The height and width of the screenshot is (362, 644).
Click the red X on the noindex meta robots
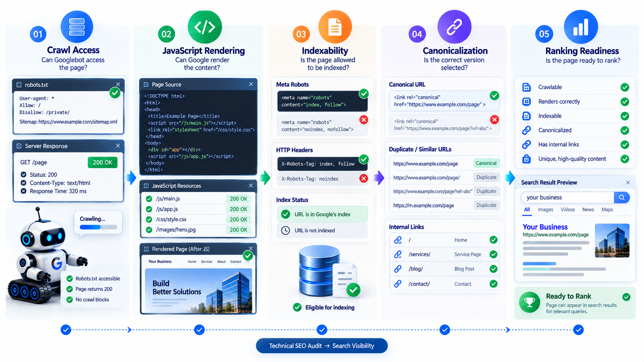(x=363, y=119)
